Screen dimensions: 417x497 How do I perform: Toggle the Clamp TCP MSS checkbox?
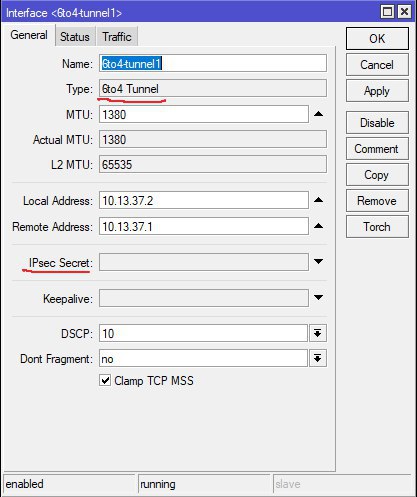(105, 380)
